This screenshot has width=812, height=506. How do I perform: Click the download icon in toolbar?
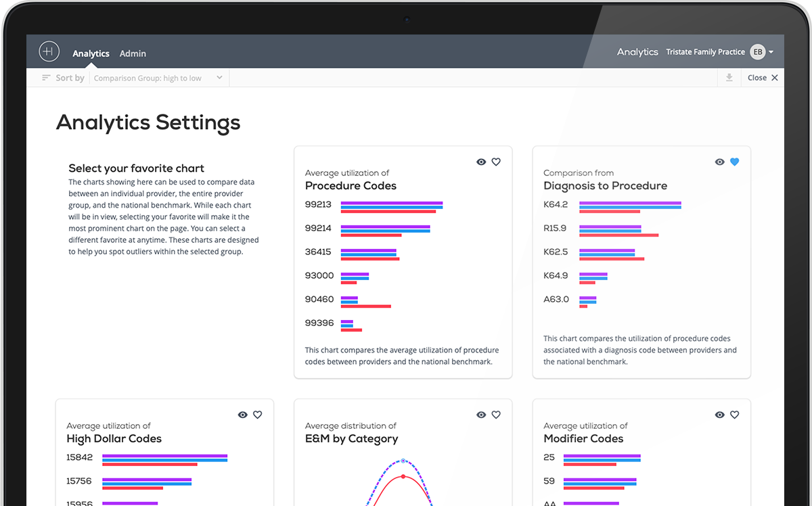pos(729,78)
